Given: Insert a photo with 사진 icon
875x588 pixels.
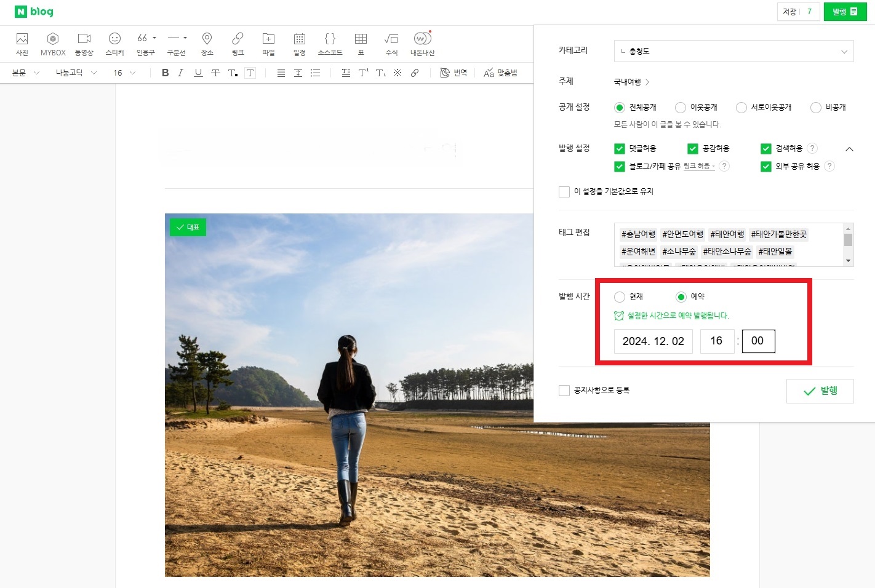Looking at the screenshot, I should pos(22,44).
